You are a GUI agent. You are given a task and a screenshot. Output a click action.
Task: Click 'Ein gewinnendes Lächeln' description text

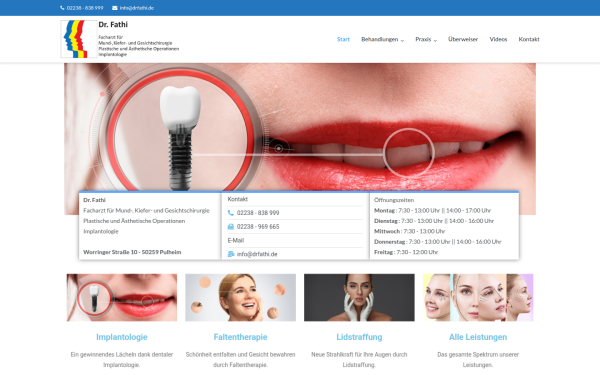tap(122, 360)
